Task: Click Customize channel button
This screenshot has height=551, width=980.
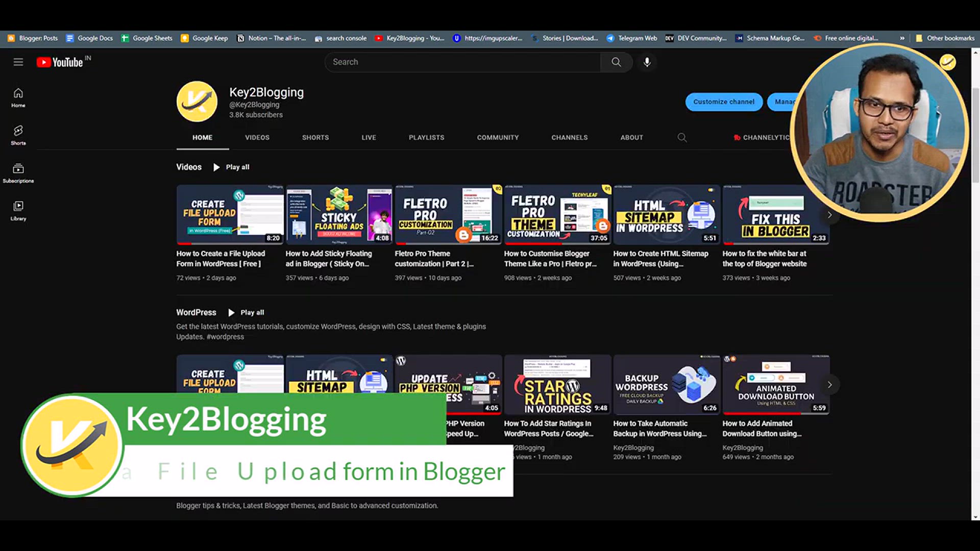Action: tap(724, 102)
